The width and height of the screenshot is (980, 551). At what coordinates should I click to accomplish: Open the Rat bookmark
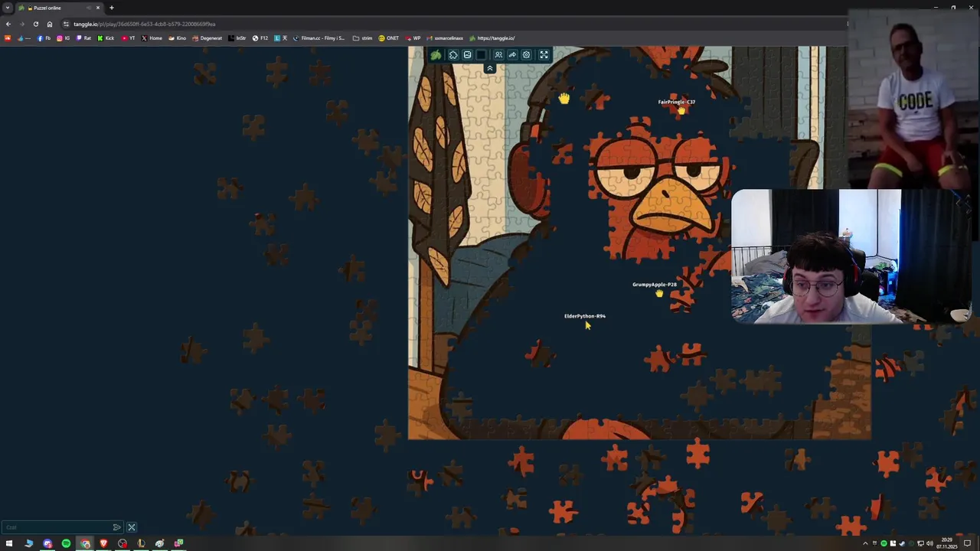(83, 38)
